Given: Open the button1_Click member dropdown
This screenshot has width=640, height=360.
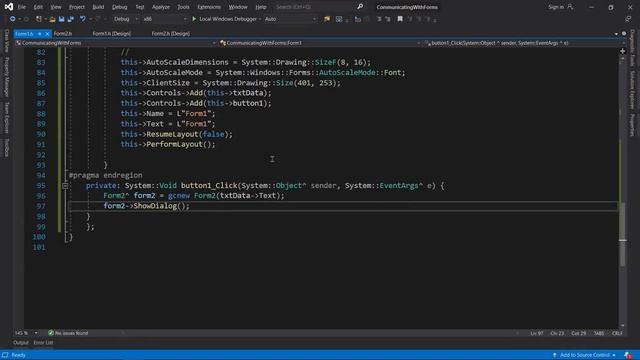Looking at the screenshot, I should 524,43.
